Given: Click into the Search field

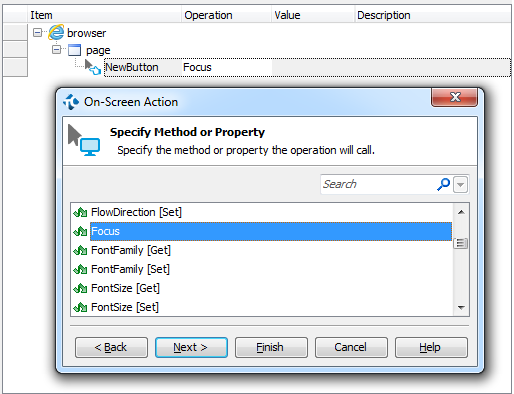Looking at the screenshot, I should click(x=378, y=184).
